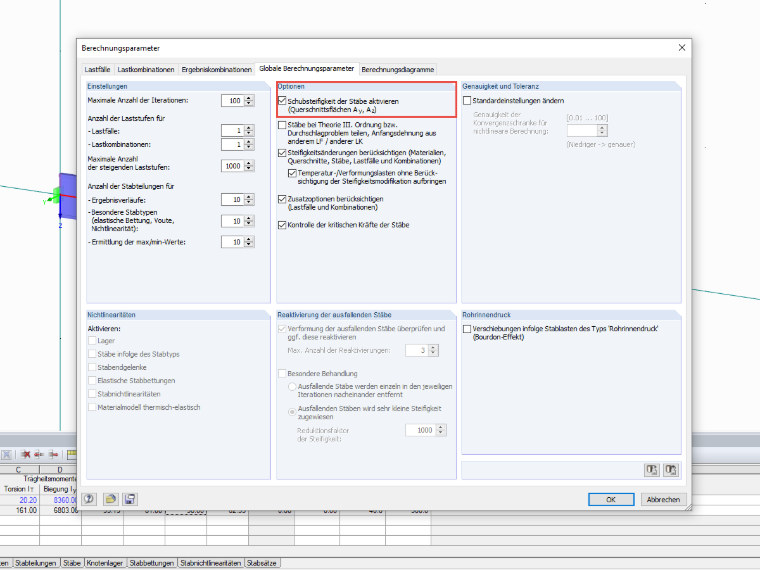Uncheck Steifigkeitsänderungen berücksichtigen option
Image resolution: width=760 pixels, height=570 pixels.
click(282, 153)
